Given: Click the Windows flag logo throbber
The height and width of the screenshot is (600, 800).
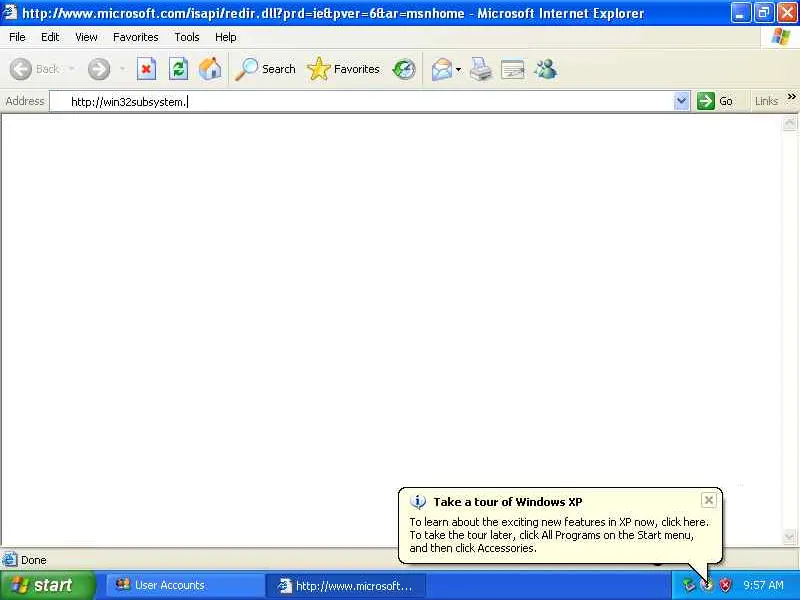Looking at the screenshot, I should (x=780, y=37).
